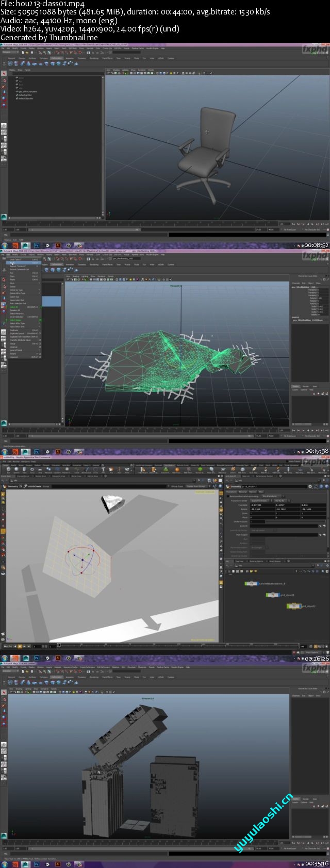Open Panels viewport menu in chair frame

(151, 69)
